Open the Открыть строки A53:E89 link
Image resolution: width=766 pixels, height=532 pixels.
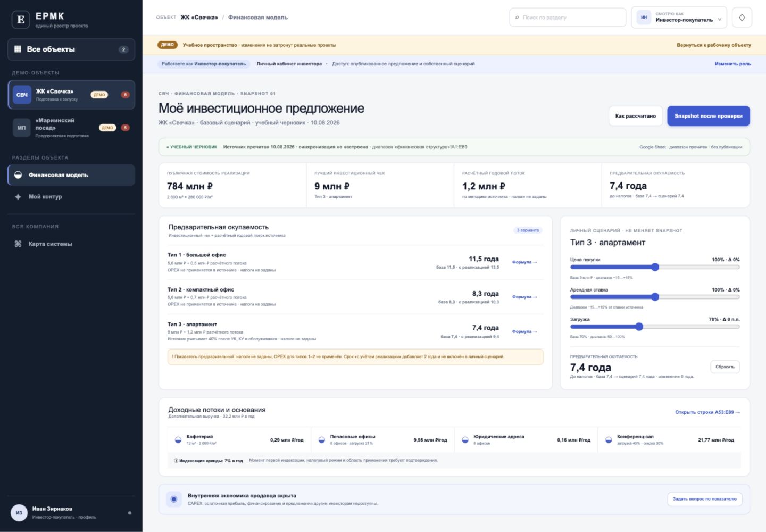(x=707, y=412)
